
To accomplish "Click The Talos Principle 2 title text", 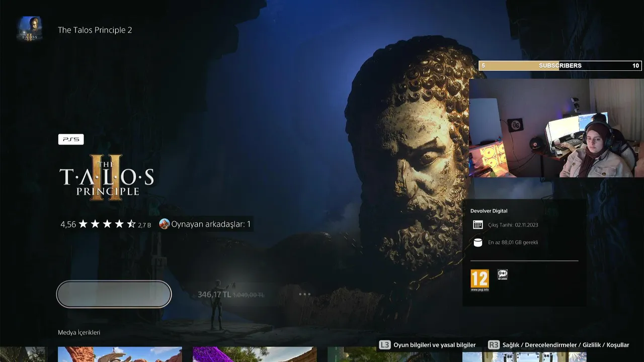I will 95,30.
